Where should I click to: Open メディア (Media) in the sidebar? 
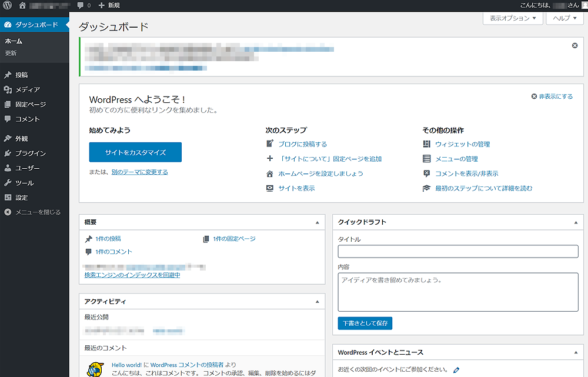point(27,89)
